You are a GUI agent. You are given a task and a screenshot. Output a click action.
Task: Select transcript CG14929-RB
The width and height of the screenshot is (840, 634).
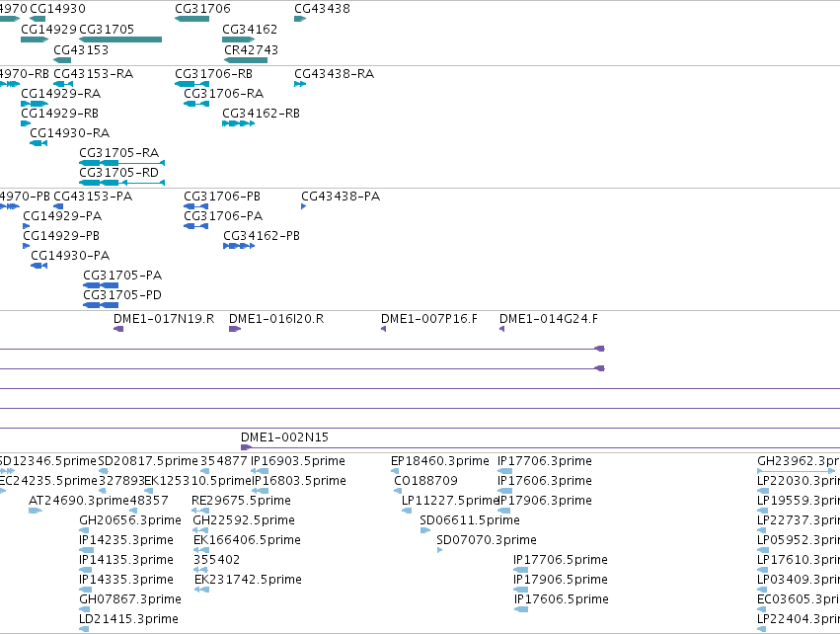click(x=59, y=114)
